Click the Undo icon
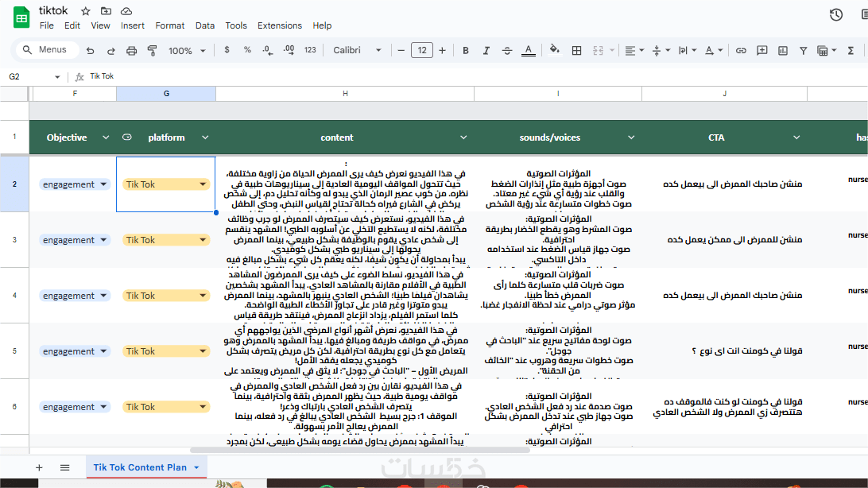Image resolution: width=868 pixels, height=488 pixels. (x=91, y=50)
